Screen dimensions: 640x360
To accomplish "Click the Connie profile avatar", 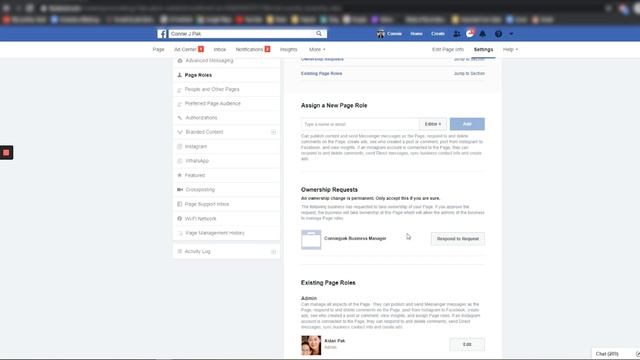I will [381, 34].
